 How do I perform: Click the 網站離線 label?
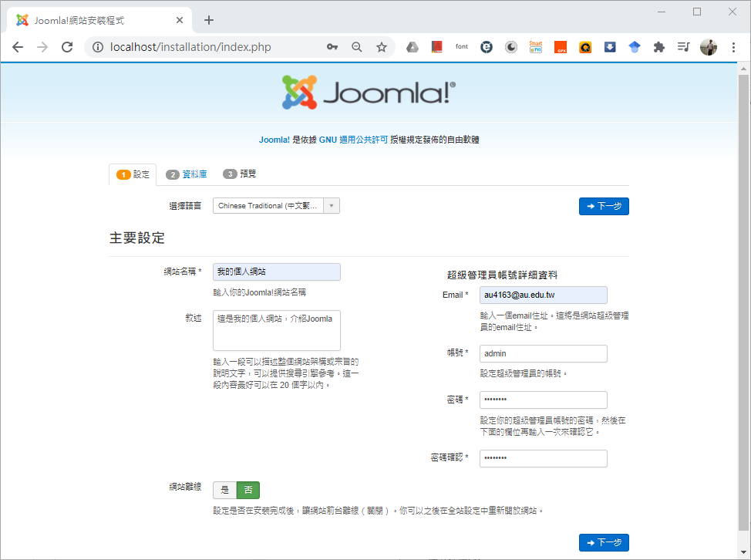coord(185,487)
